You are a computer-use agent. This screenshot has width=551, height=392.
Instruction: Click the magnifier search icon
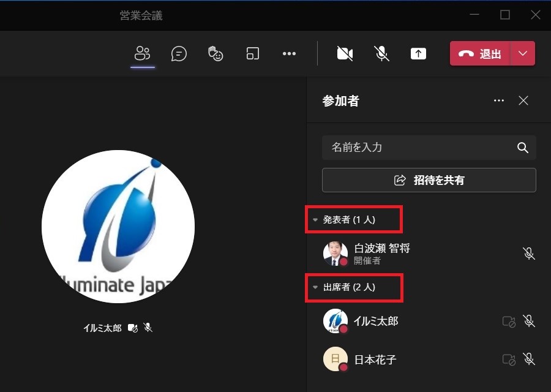click(523, 148)
